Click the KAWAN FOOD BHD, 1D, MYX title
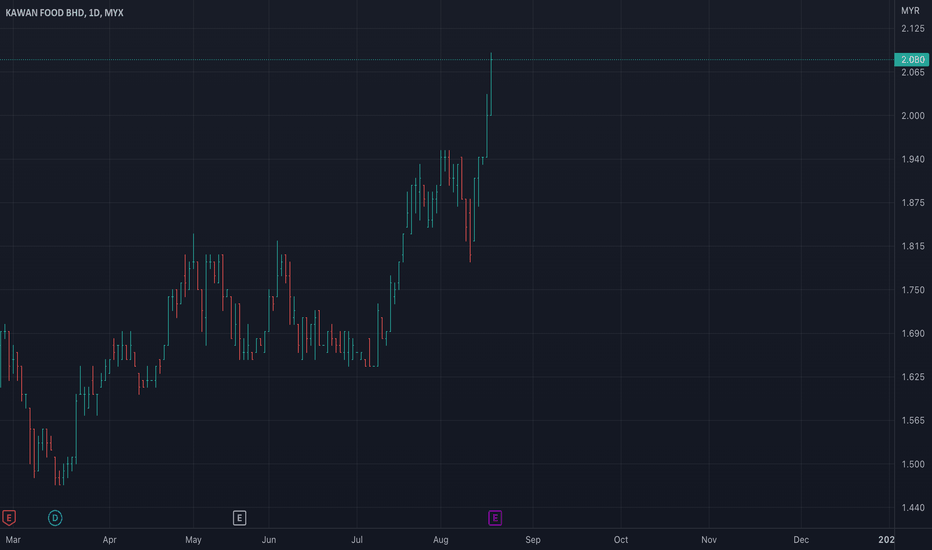The height and width of the screenshot is (550, 932). (64, 12)
